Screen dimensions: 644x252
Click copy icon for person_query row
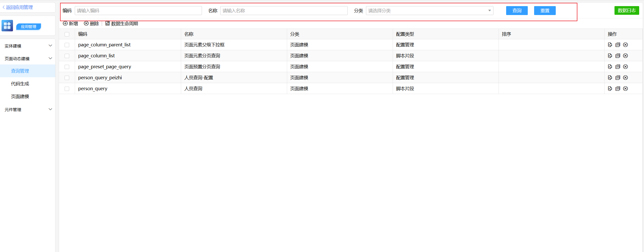(618, 89)
